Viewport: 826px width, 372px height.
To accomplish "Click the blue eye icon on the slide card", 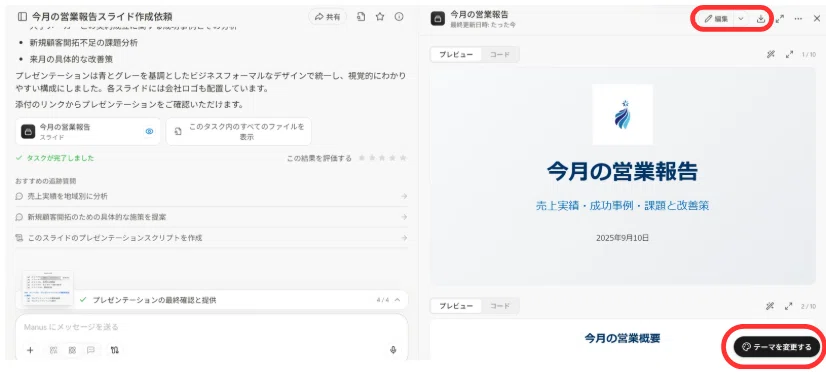I will [149, 131].
